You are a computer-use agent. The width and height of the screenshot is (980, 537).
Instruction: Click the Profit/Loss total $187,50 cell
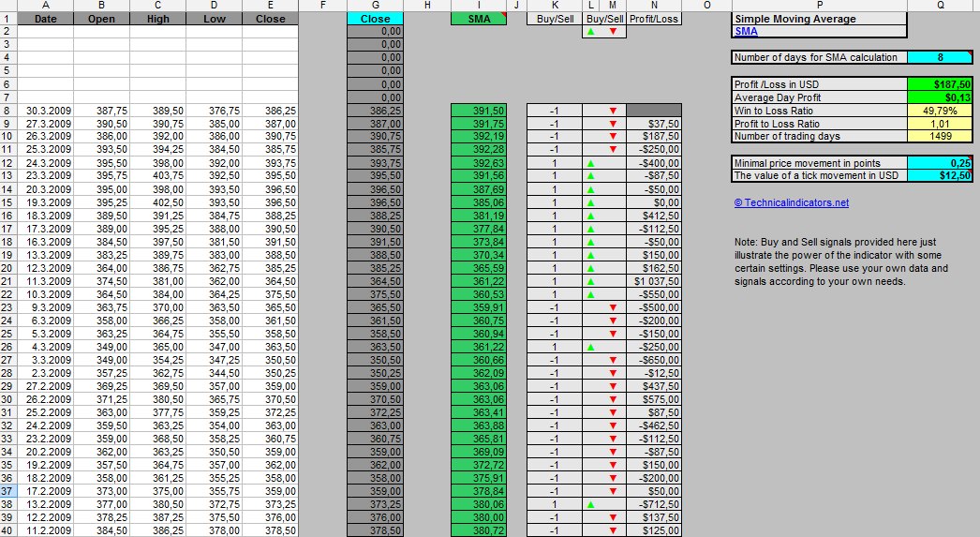pyautogui.click(x=940, y=84)
